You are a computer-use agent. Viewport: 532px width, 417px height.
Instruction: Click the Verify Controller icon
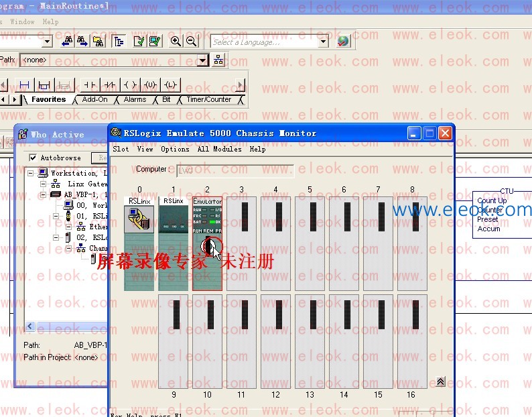pyautogui.click(x=155, y=42)
